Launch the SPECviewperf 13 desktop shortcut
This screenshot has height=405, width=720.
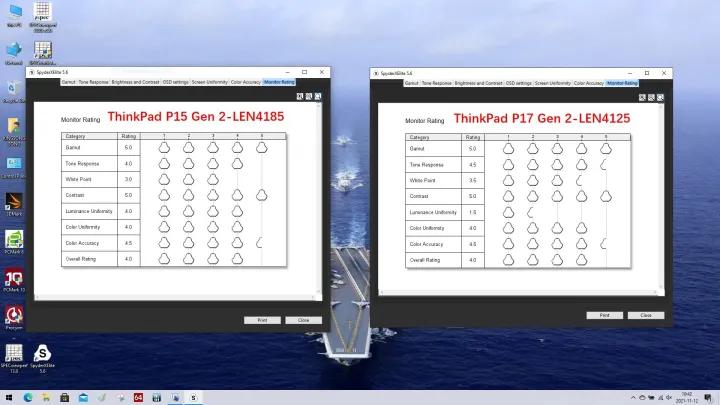(x=14, y=358)
